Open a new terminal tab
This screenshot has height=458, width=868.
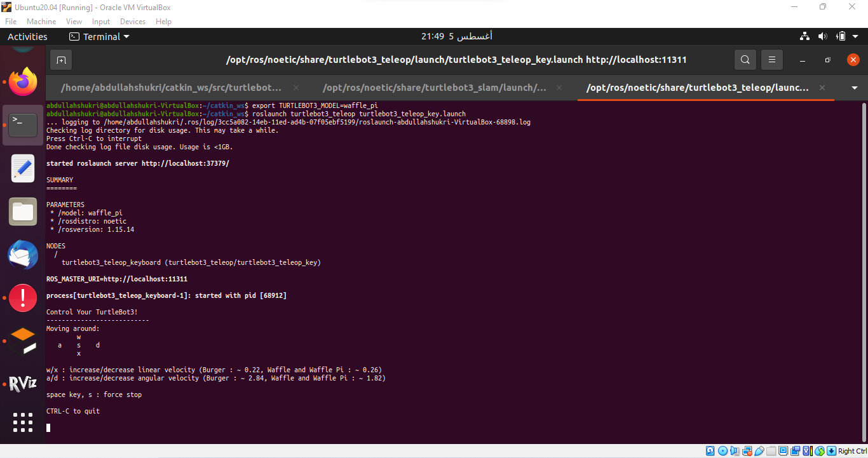[x=60, y=60]
